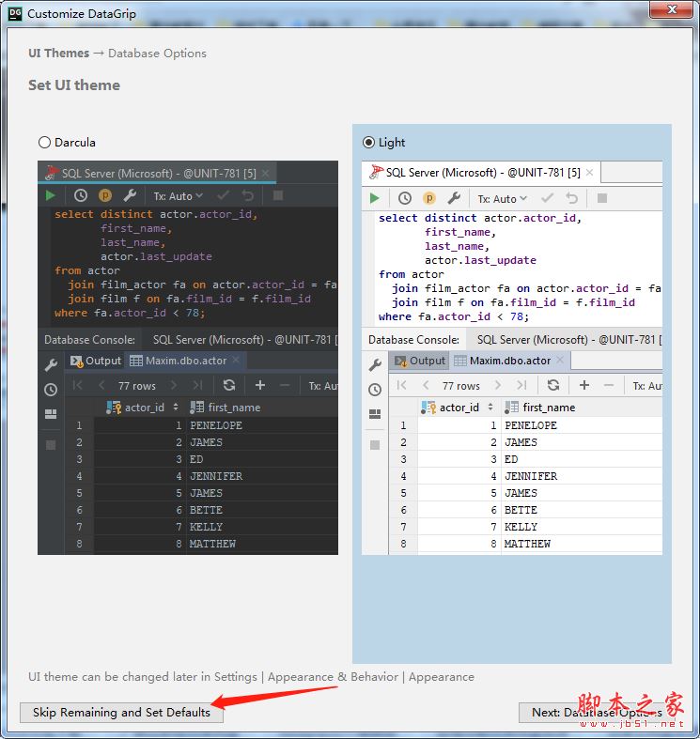Screen dimensions: 700x739
Task: Click the wrench settings icon in Darcula toolbar
Action: point(130,195)
